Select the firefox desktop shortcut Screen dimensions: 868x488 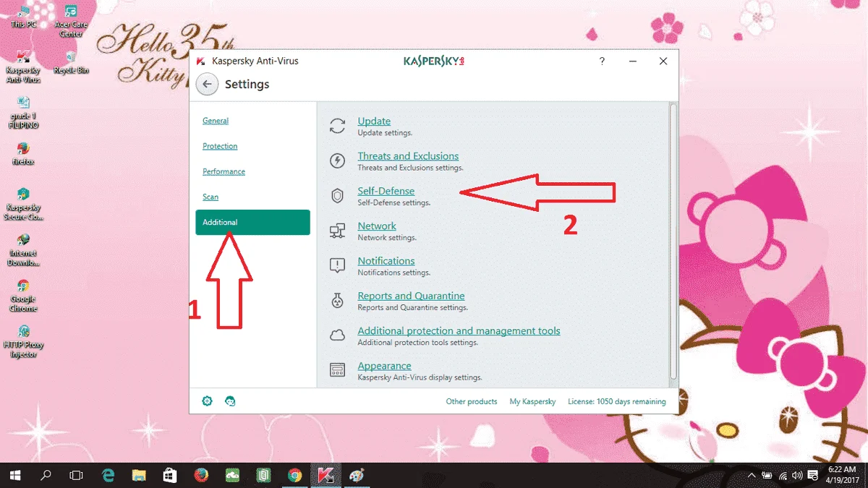pyautogui.click(x=23, y=153)
